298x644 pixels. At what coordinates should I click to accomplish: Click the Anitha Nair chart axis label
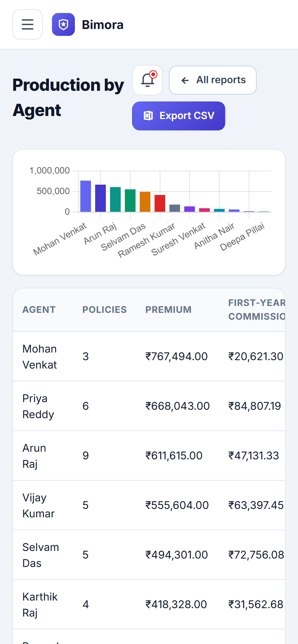(214, 236)
